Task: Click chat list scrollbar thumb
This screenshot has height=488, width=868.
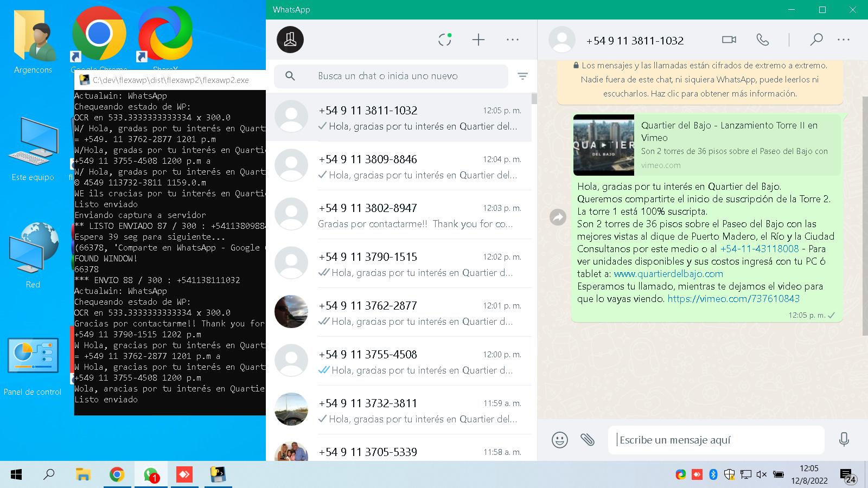Action: click(534, 99)
